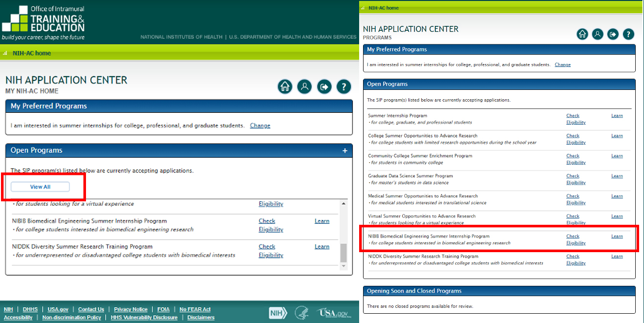This screenshot has height=323, width=644.
Task: Click the Office of Intramural Training & Education logo
Action: pos(43,22)
